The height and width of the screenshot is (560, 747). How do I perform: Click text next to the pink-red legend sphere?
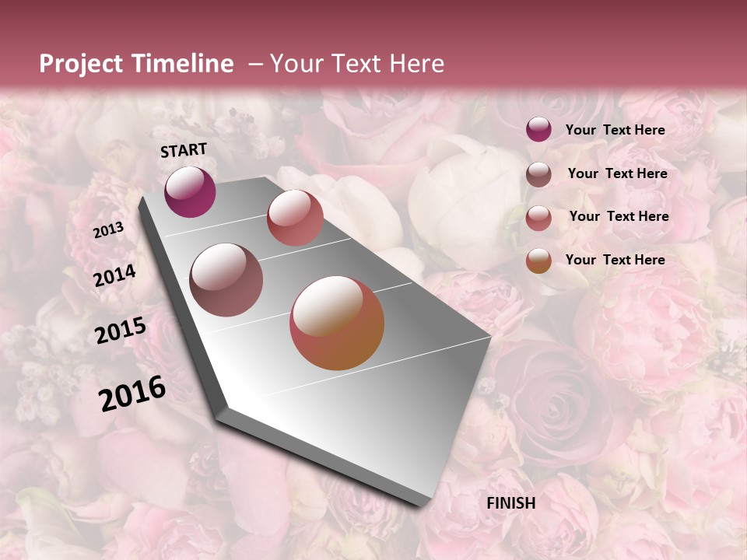pyautogui.click(x=619, y=216)
